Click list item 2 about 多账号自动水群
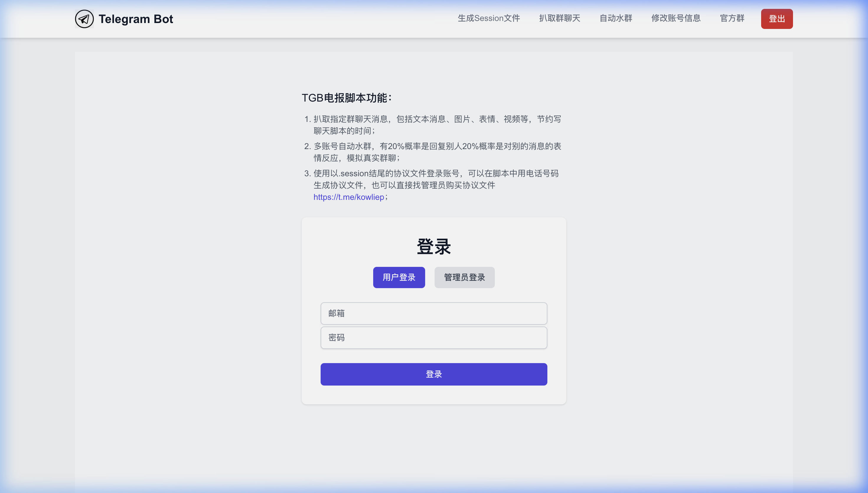Screen dimensions: 868x493 [436, 152]
